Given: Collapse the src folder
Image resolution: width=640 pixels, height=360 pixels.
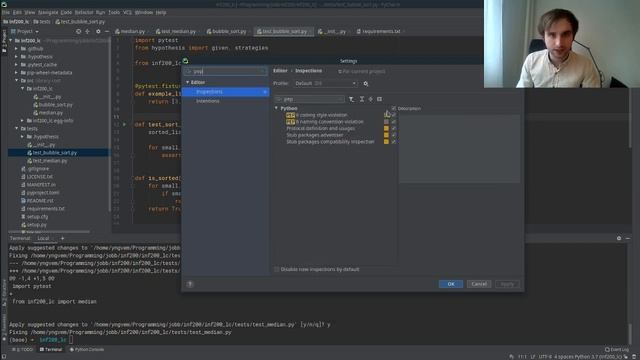Looking at the screenshot, I should point(16,81).
